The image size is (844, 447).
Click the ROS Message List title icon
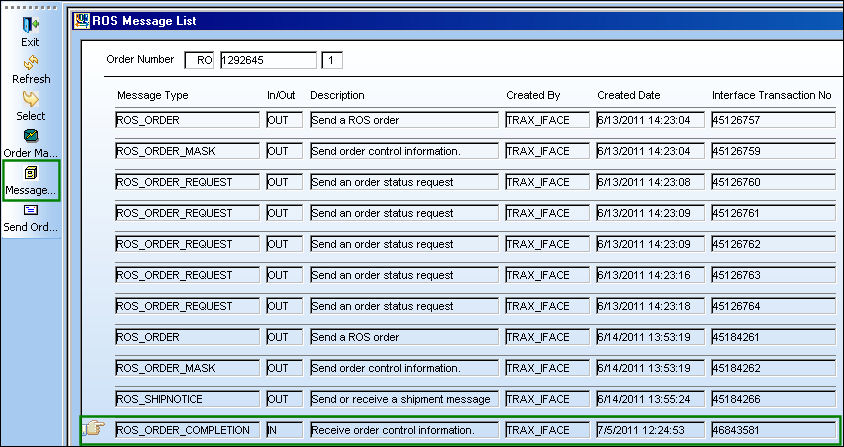[x=82, y=21]
